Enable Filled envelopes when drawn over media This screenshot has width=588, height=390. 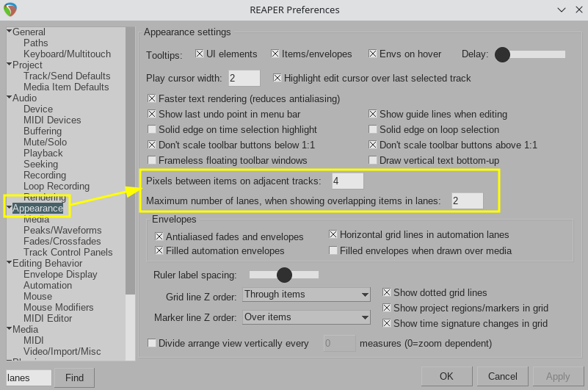[x=333, y=250]
